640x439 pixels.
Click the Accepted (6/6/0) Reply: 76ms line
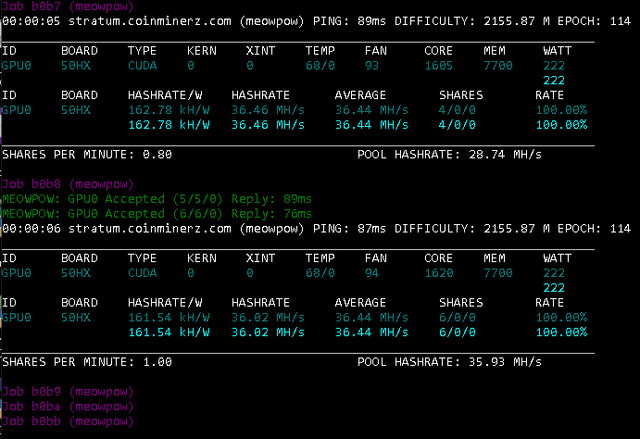157,214
